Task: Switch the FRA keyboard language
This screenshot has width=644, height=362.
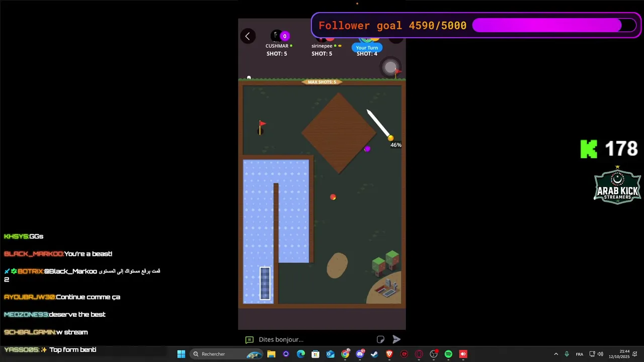Action: click(580, 354)
